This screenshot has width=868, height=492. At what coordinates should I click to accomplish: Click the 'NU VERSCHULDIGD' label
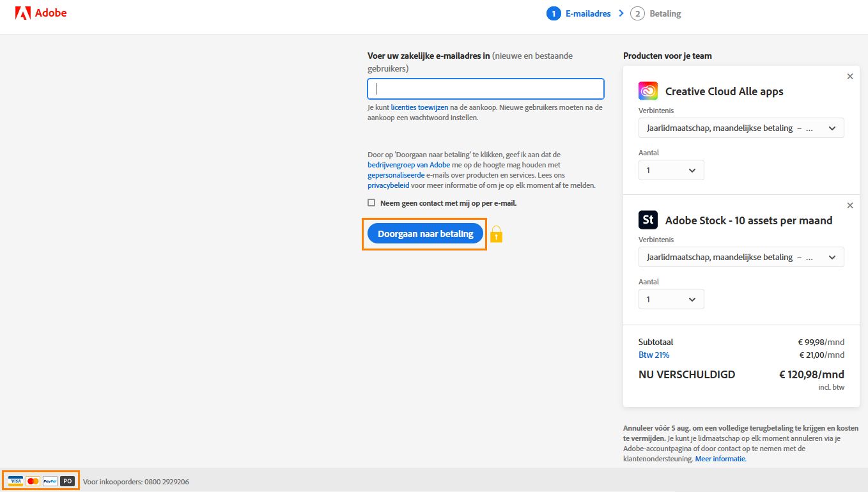coord(686,374)
